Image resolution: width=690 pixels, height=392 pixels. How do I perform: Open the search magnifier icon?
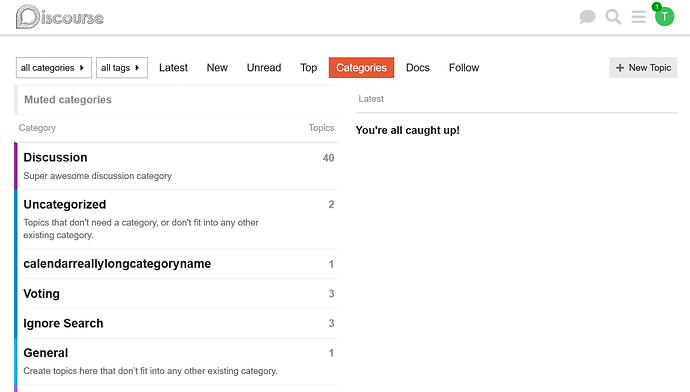click(613, 17)
